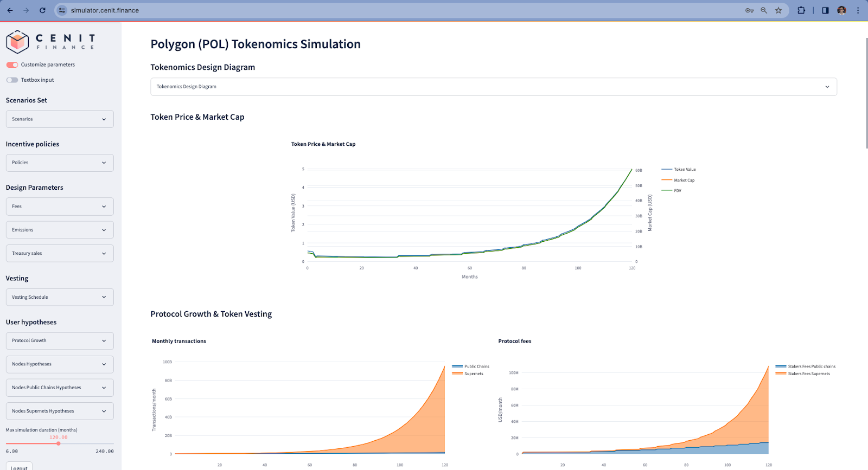
Task: Click the Scenarios Set sidebar label
Action: pyautogui.click(x=27, y=100)
